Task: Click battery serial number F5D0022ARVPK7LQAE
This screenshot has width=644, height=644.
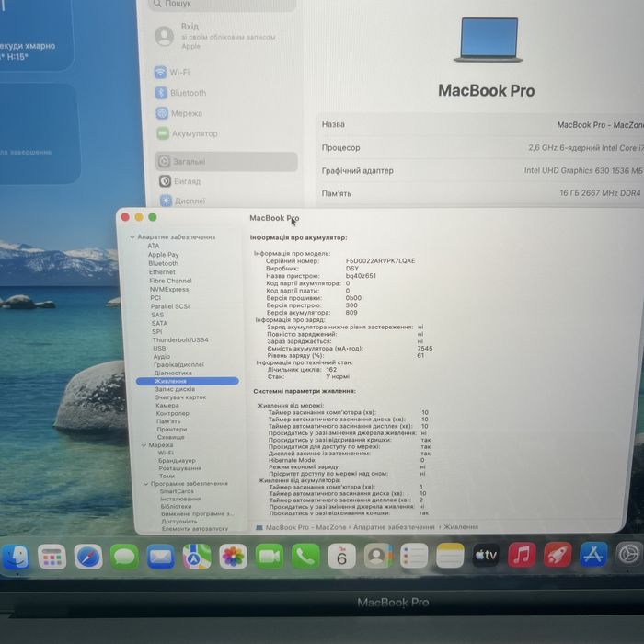Action: [380, 260]
